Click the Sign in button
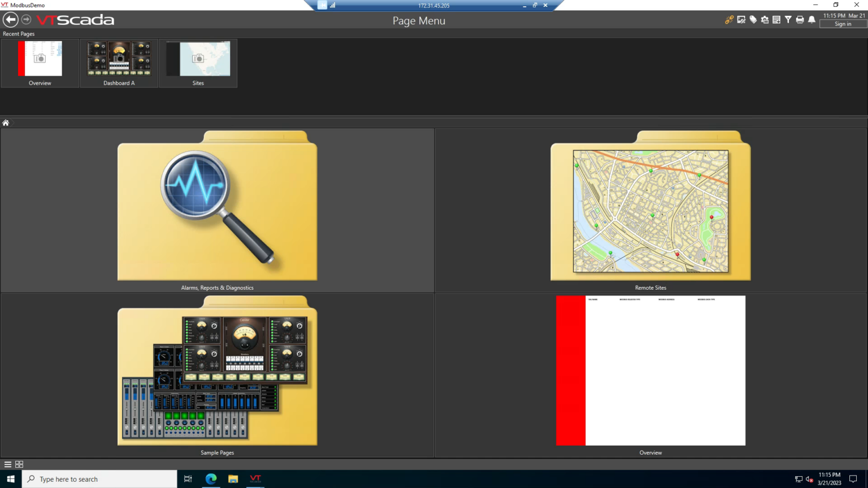 point(843,24)
